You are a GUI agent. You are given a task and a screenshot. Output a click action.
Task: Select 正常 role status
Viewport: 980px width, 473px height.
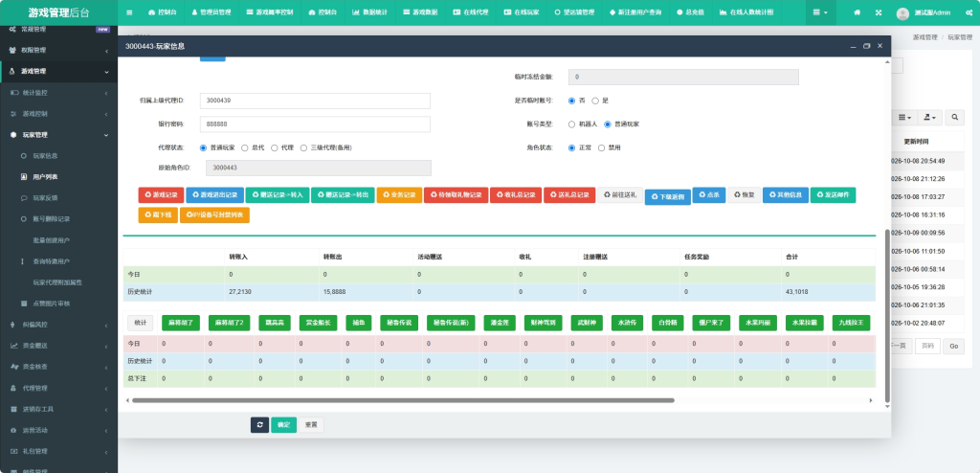[x=572, y=147]
